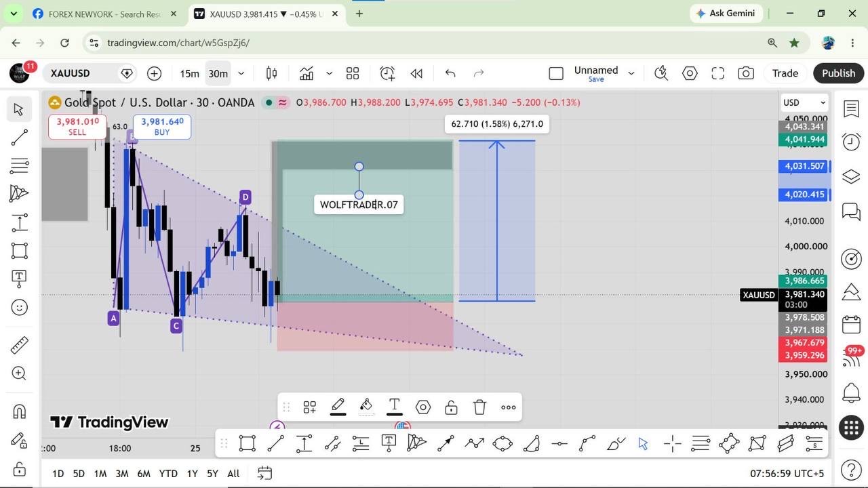Click the SELL 3,981.01 button
868x488 pixels.
click(77, 127)
